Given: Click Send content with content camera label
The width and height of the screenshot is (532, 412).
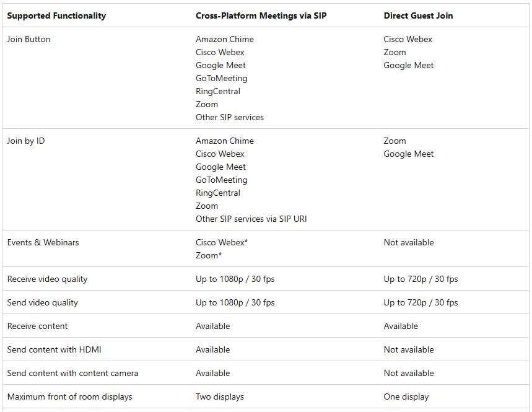Looking at the screenshot, I should click(x=73, y=373).
